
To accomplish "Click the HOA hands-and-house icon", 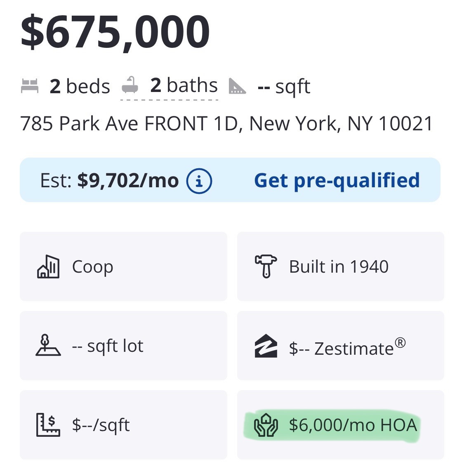I will (266, 425).
